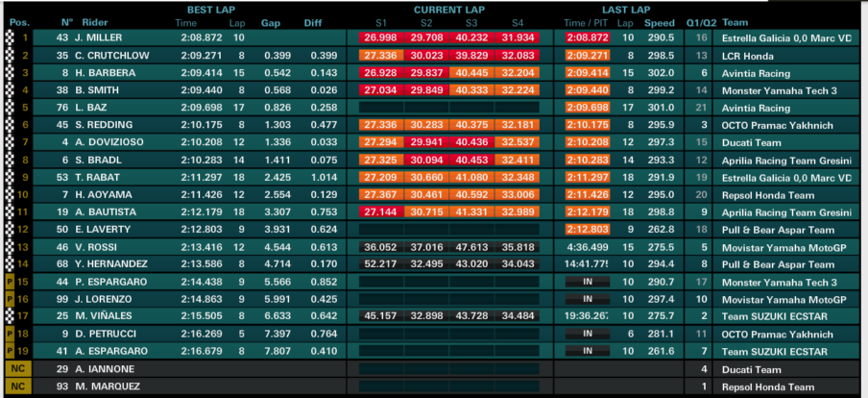Click the LAST LAP section header
This screenshot has height=398, width=868.
point(626,10)
